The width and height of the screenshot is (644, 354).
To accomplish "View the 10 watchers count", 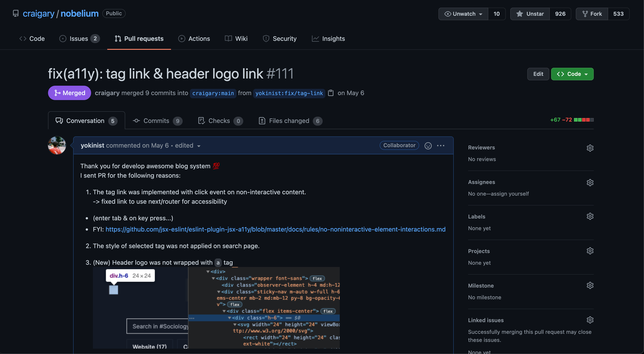I will click(497, 14).
